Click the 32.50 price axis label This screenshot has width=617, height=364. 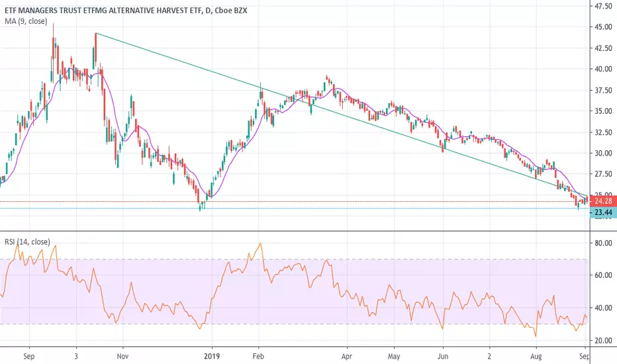603,132
